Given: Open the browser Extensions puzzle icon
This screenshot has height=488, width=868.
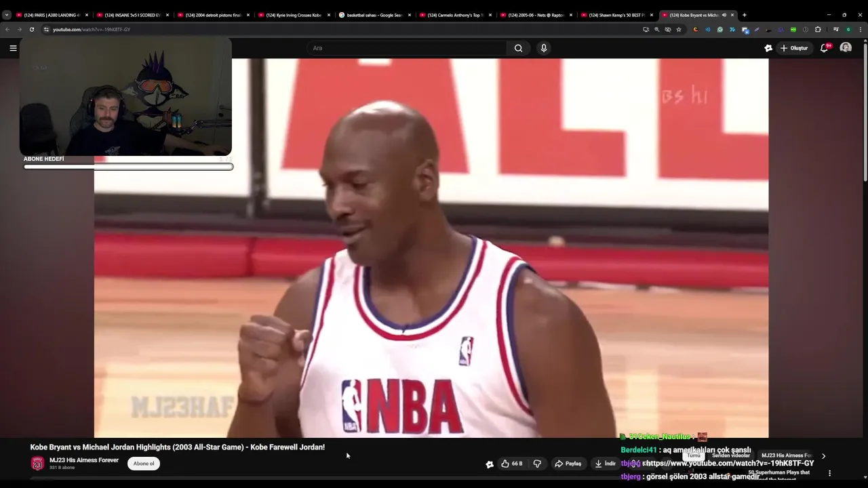Looking at the screenshot, I should [x=818, y=29].
